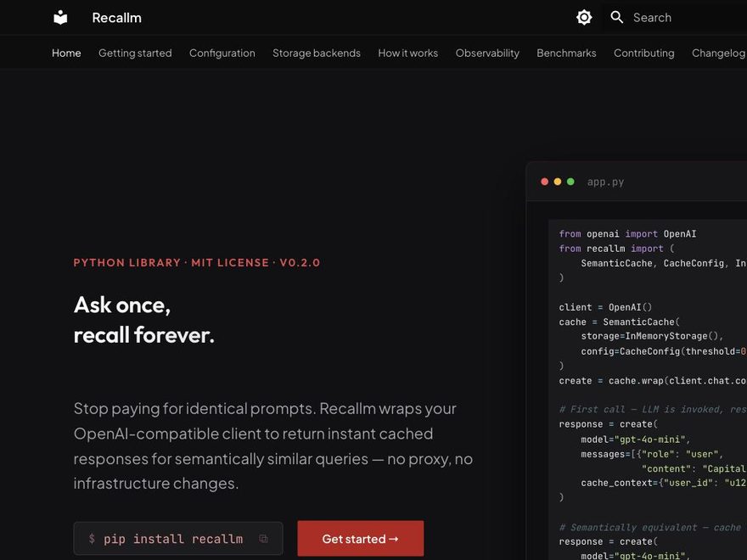
Task: Click the "cache = SemanticCache(" code line
Action: [620, 322]
